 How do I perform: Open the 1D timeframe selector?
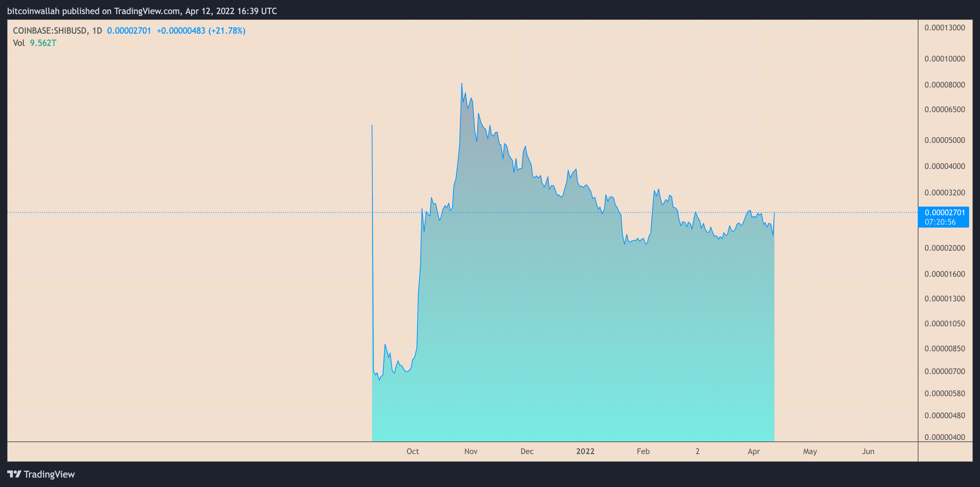coord(98,31)
